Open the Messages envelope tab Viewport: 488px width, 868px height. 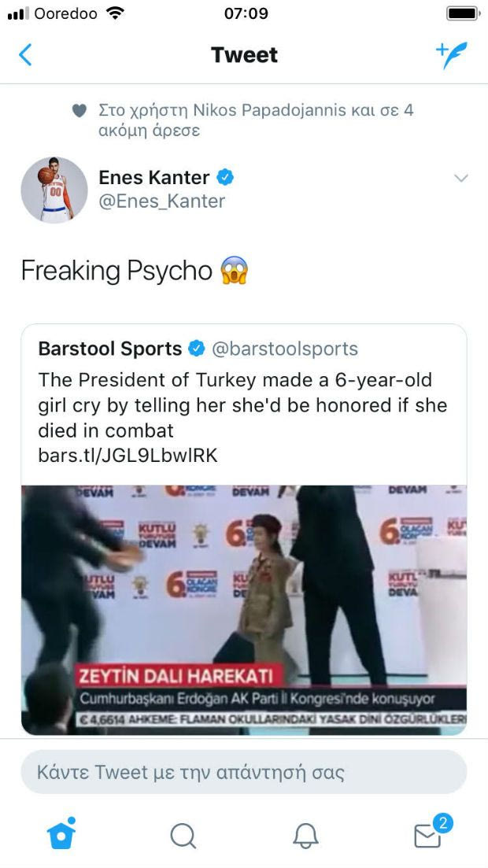pos(428,835)
